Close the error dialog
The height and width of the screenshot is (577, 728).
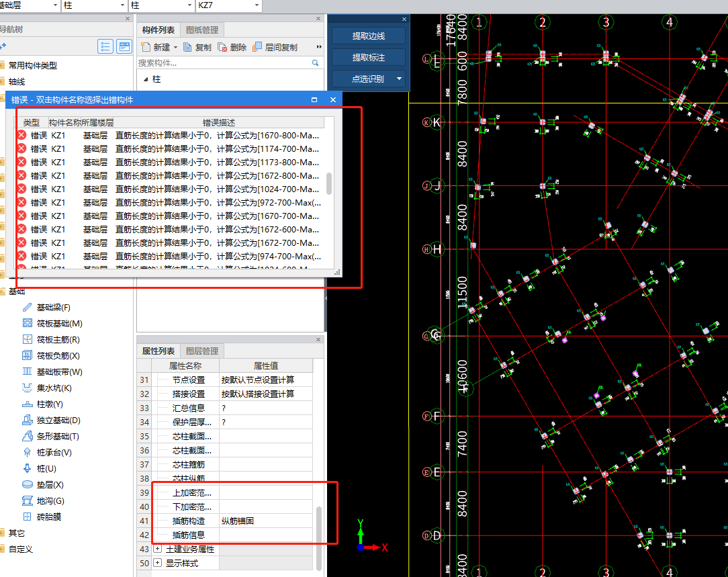click(x=333, y=100)
